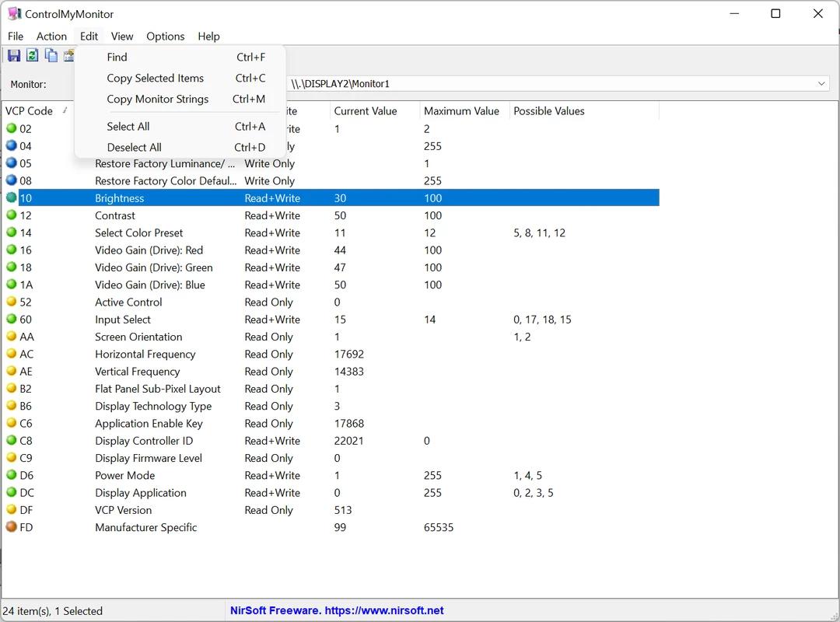The image size is (840, 622).
Task: Choose Select All from the Edit menu
Action: [x=180, y=127]
